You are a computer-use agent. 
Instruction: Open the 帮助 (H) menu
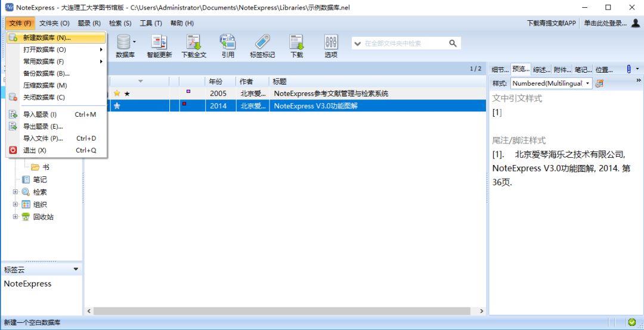(x=182, y=23)
